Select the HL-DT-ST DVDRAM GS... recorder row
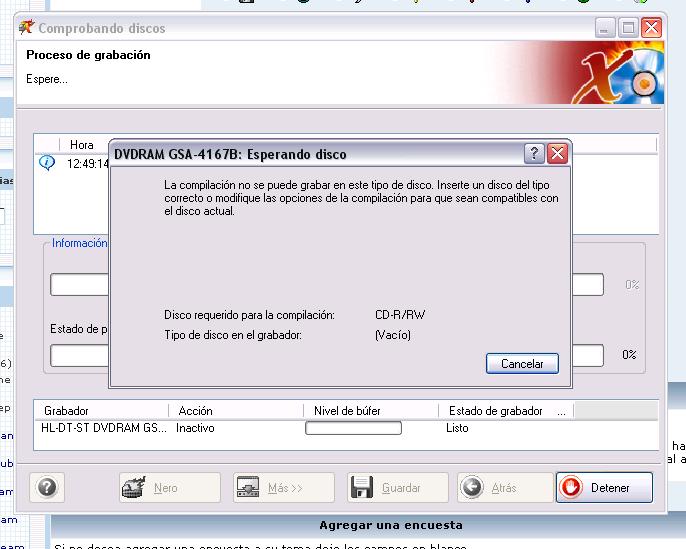This screenshot has height=549, width=686. click(x=346, y=428)
